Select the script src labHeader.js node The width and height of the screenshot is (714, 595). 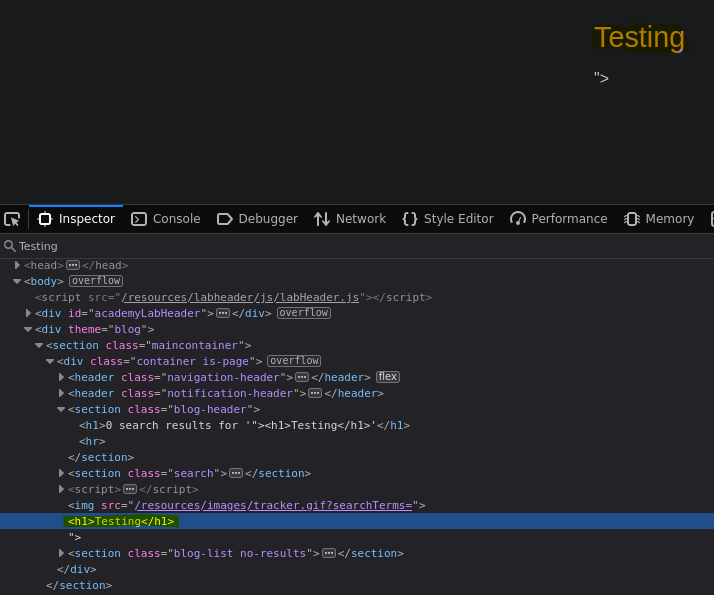pyautogui.click(x=233, y=297)
